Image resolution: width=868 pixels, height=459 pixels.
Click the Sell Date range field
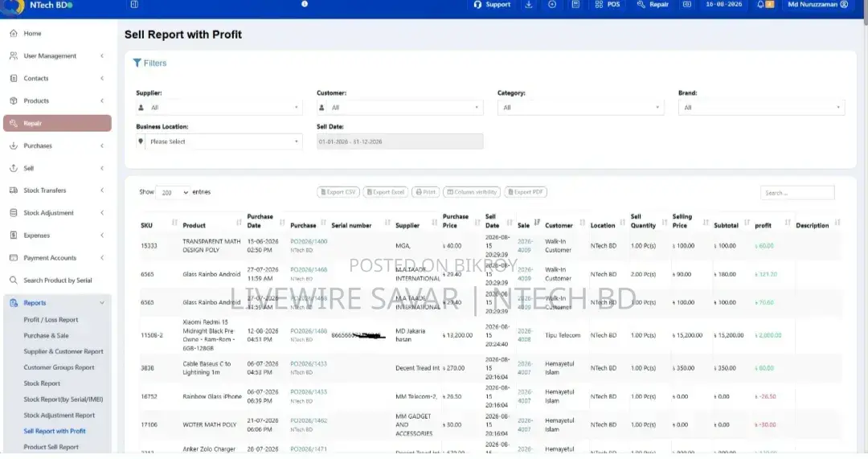point(399,141)
